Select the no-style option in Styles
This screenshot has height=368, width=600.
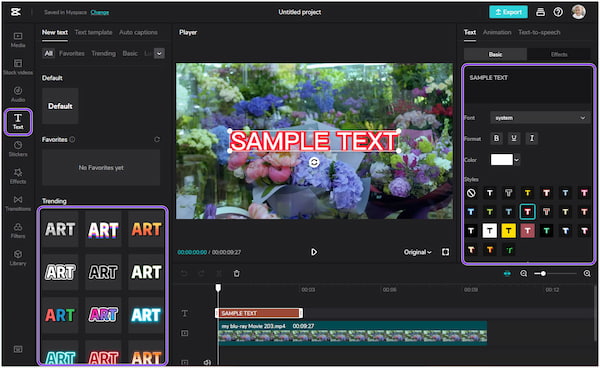pyautogui.click(x=471, y=193)
